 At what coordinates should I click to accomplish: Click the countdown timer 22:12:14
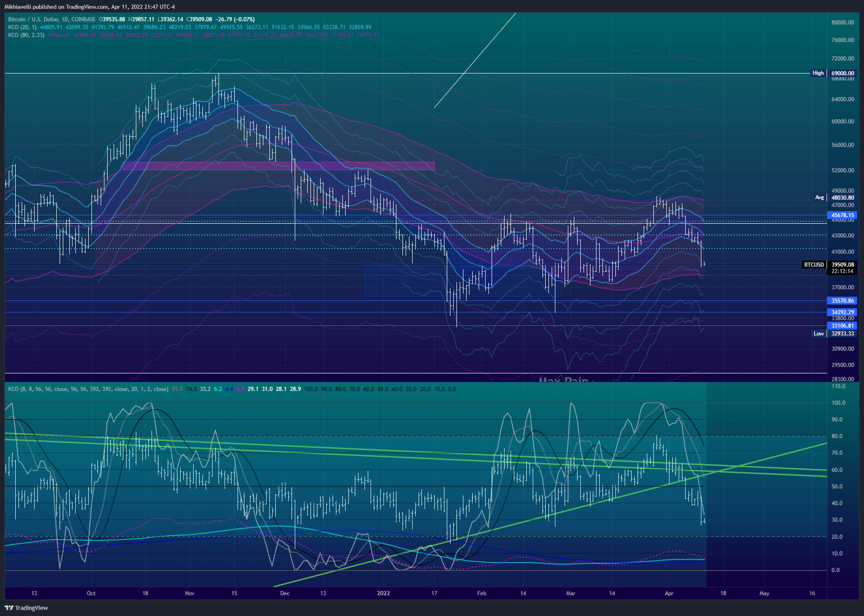click(x=842, y=271)
